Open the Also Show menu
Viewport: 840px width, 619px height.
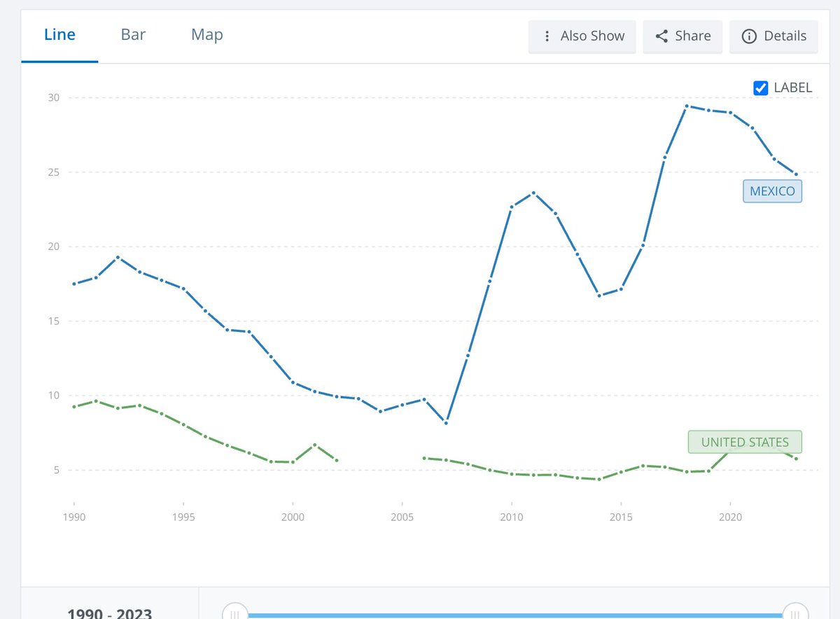click(x=582, y=36)
